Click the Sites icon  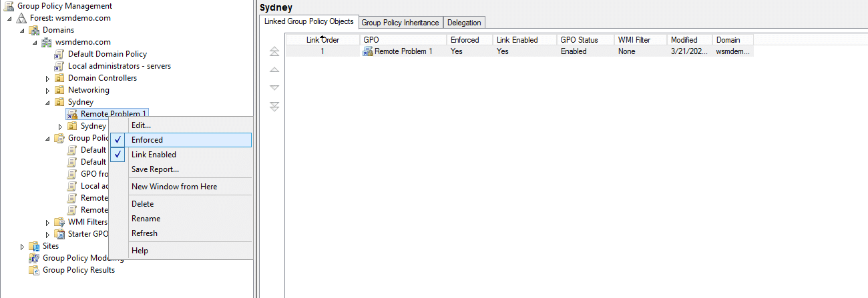[x=34, y=246]
